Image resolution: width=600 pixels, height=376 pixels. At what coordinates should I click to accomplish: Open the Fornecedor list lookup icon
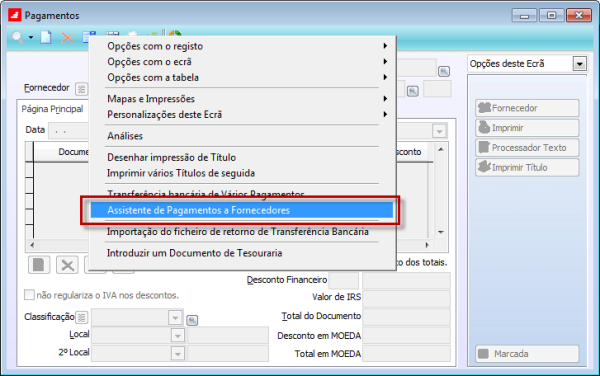coord(82,89)
